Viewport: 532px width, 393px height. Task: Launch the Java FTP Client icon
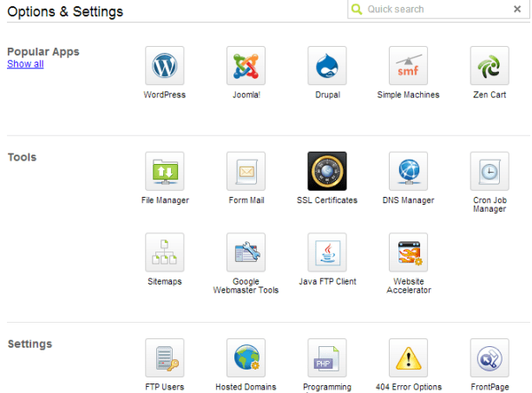327,252
